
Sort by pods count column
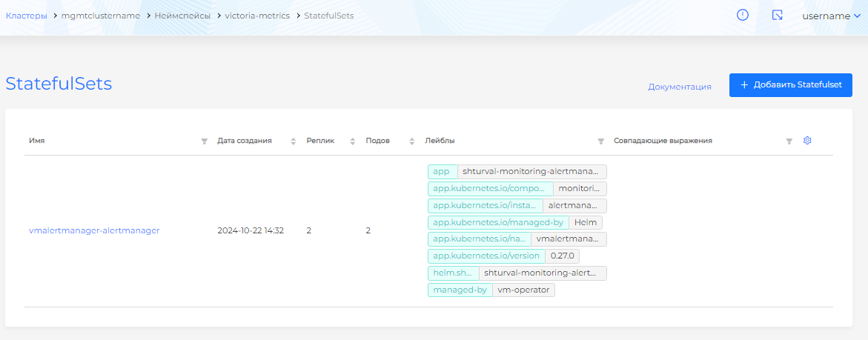411,141
